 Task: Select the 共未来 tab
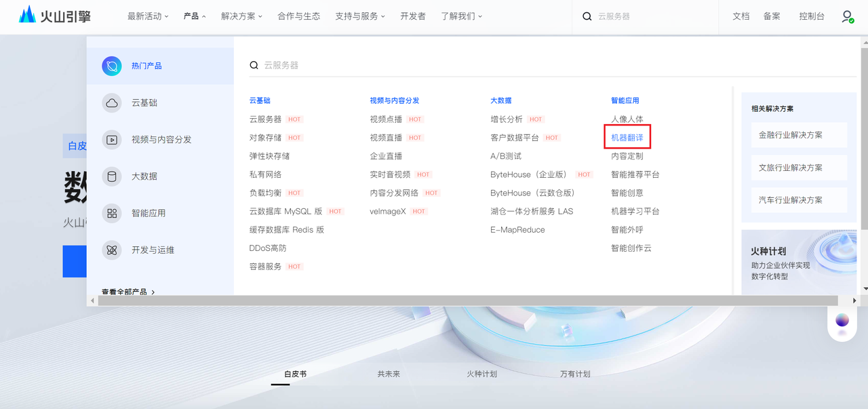[x=389, y=374]
